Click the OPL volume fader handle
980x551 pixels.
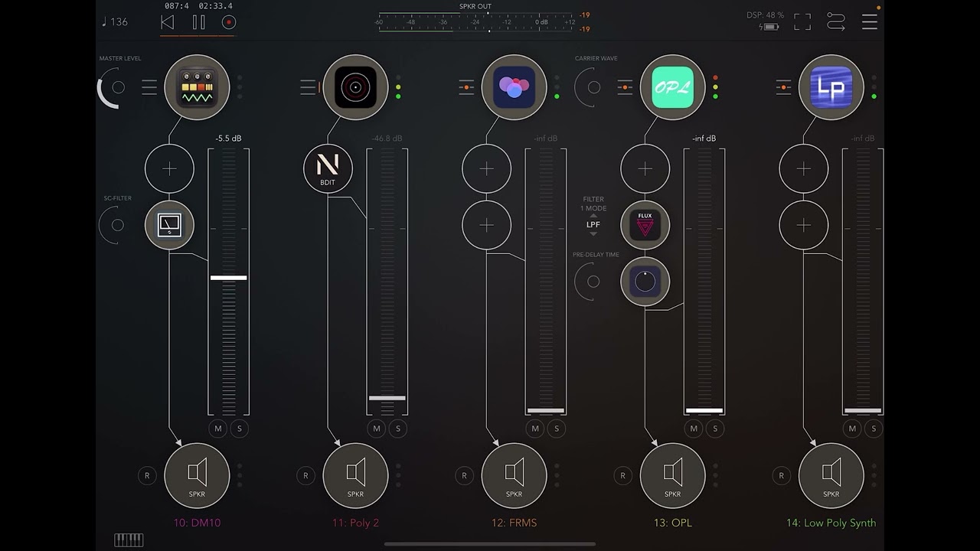pos(704,410)
